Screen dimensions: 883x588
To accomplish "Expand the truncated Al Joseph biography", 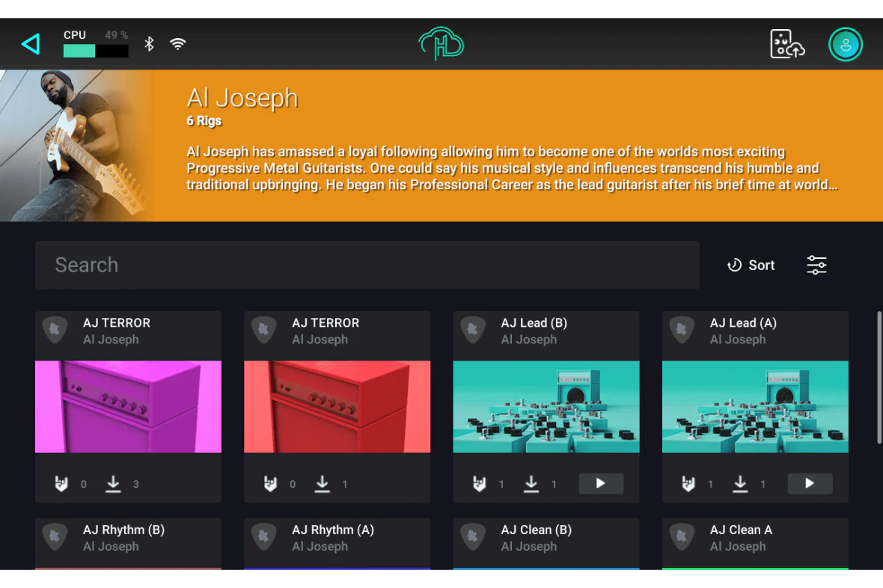I will coord(512,168).
